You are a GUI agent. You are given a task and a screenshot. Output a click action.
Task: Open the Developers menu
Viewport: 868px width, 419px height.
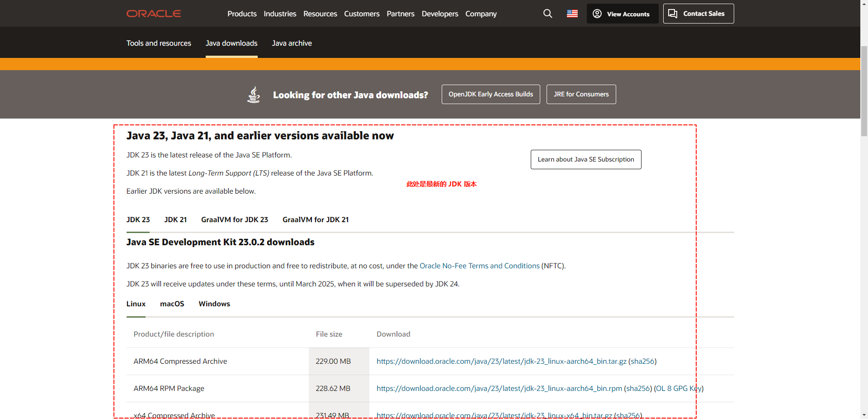click(440, 14)
